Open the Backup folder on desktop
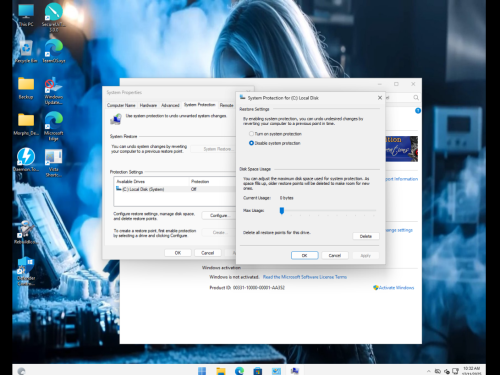The image size is (500, 375). (x=26, y=88)
